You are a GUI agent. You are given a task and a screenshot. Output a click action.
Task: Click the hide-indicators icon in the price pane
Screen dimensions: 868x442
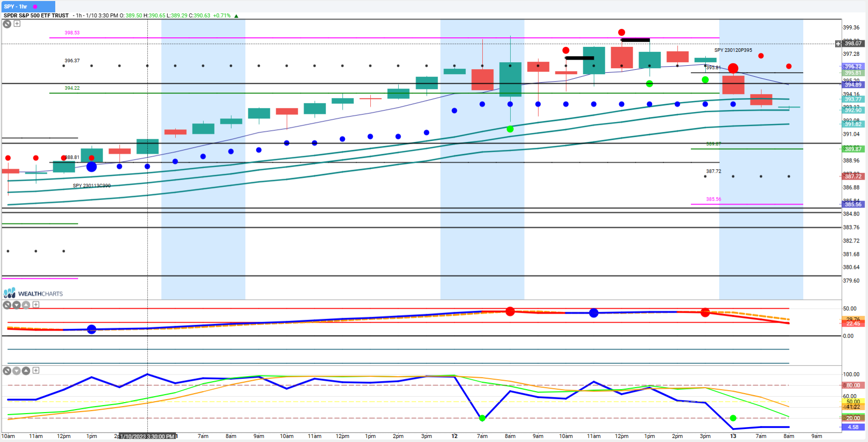pos(7,23)
